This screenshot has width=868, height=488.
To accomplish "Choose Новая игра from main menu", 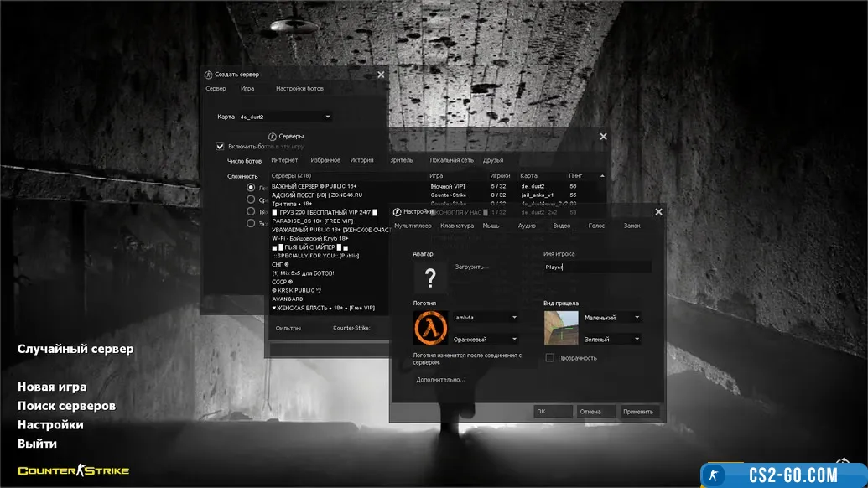I will click(52, 387).
